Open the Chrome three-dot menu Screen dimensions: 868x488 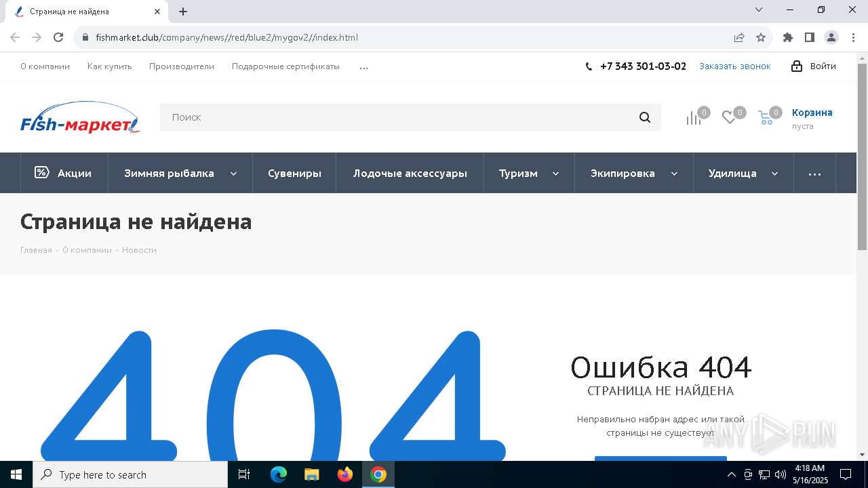click(x=853, y=37)
